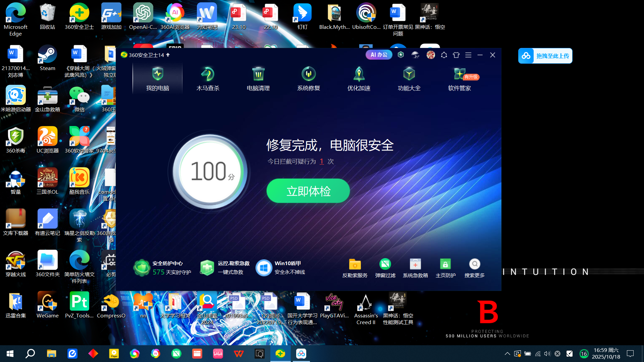
Task: Show hidden system tray icons
Action: [x=507, y=354]
